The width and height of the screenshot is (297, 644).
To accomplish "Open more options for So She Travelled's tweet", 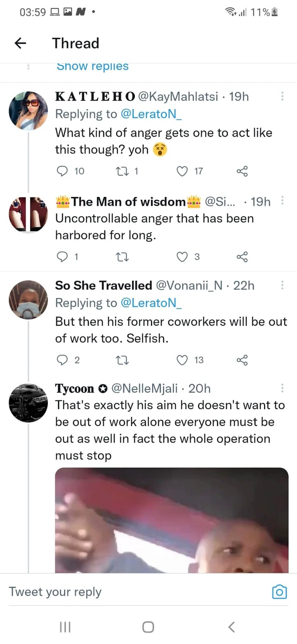I will coord(283,285).
